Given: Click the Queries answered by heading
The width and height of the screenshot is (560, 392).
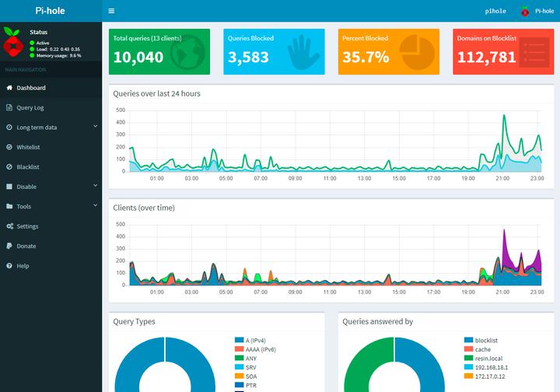Looking at the screenshot, I should [x=377, y=322].
